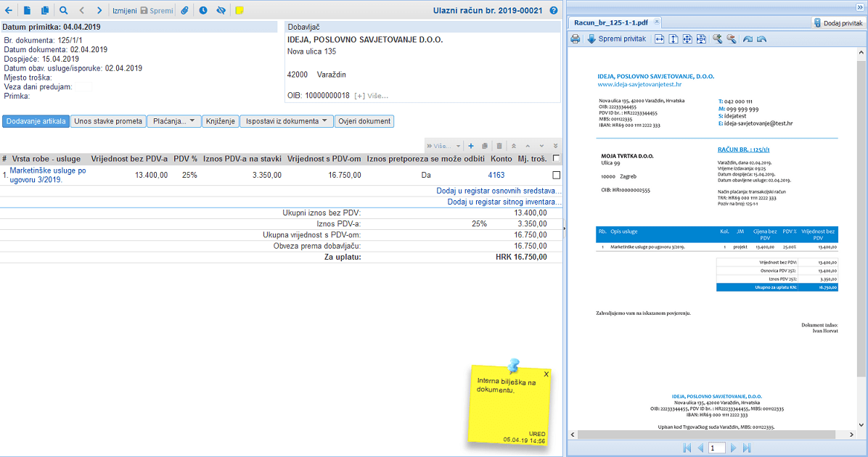Click the paperclip attachment icon

click(185, 11)
